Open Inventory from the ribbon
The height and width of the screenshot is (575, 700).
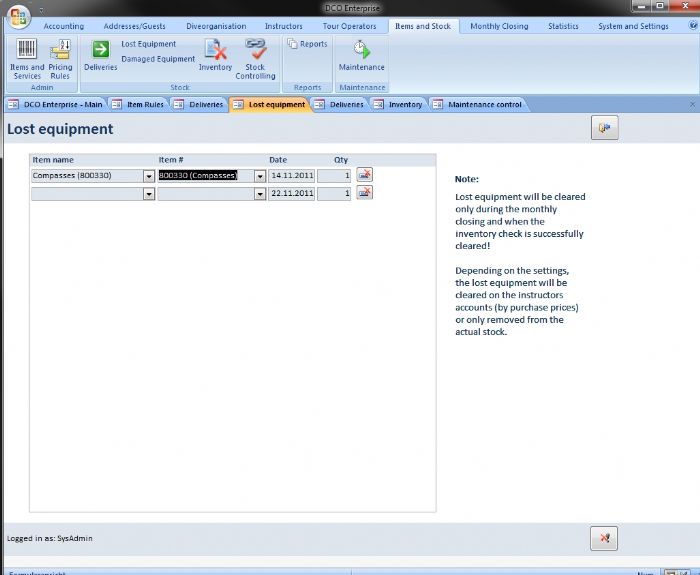coord(215,55)
